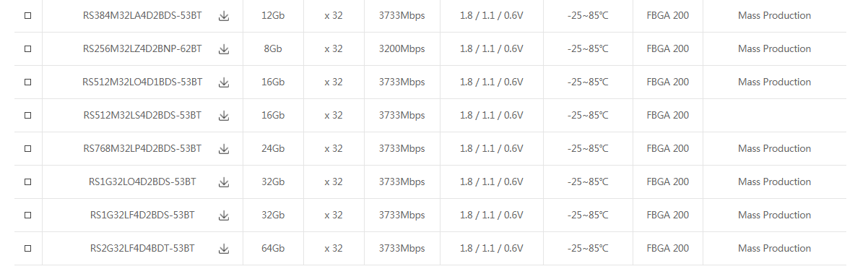This screenshot has width=868, height=269.
Task: Download datasheet for RS2G32LF4D4BDT-53BT
Action: (224, 249)
